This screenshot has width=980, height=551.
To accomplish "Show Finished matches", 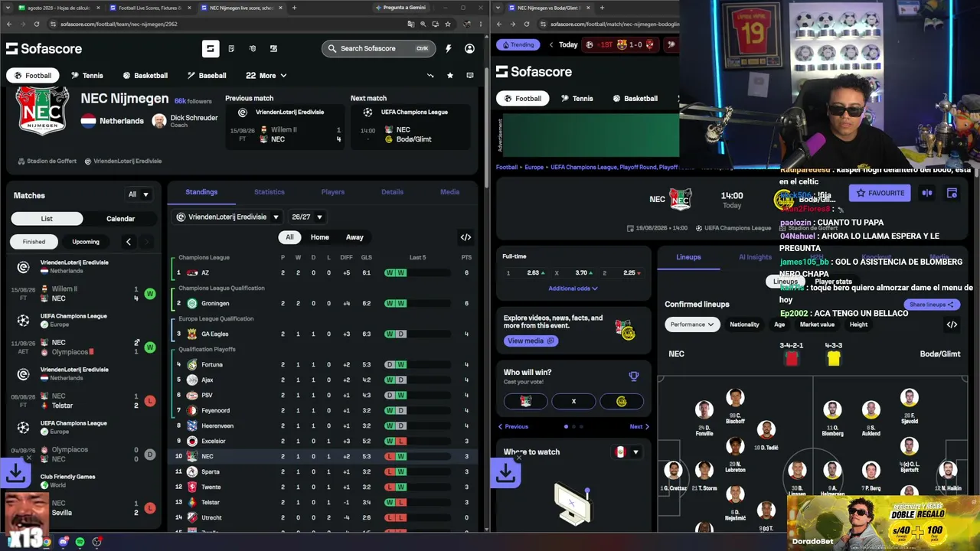I will [x=34, y=242].
